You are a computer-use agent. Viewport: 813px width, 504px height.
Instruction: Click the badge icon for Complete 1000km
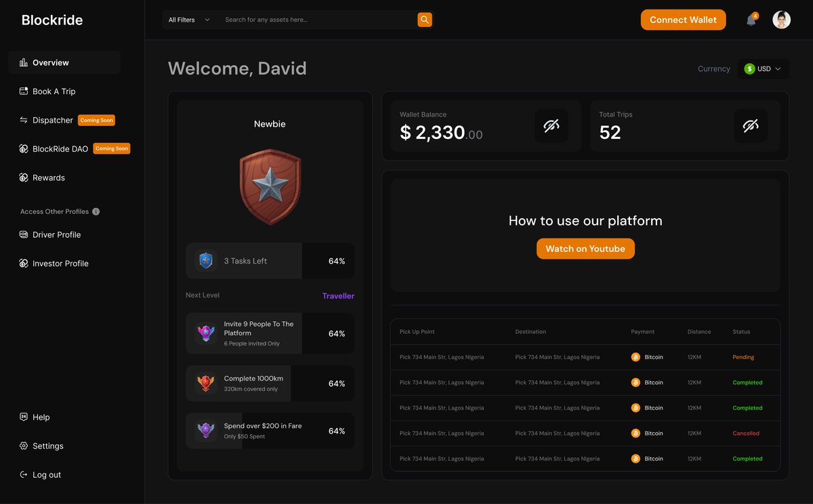coord(206,383)
